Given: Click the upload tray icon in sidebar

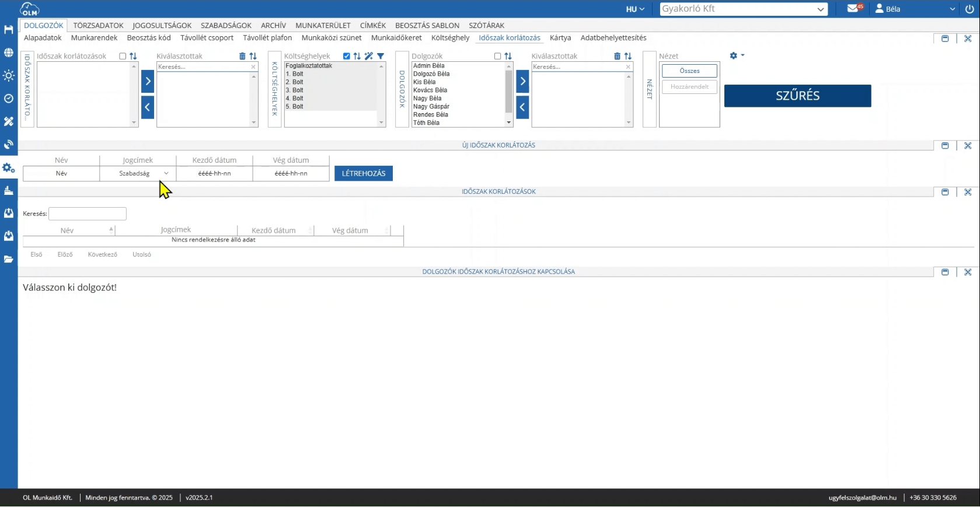Looking at the screenshot, I should point(9,214).
